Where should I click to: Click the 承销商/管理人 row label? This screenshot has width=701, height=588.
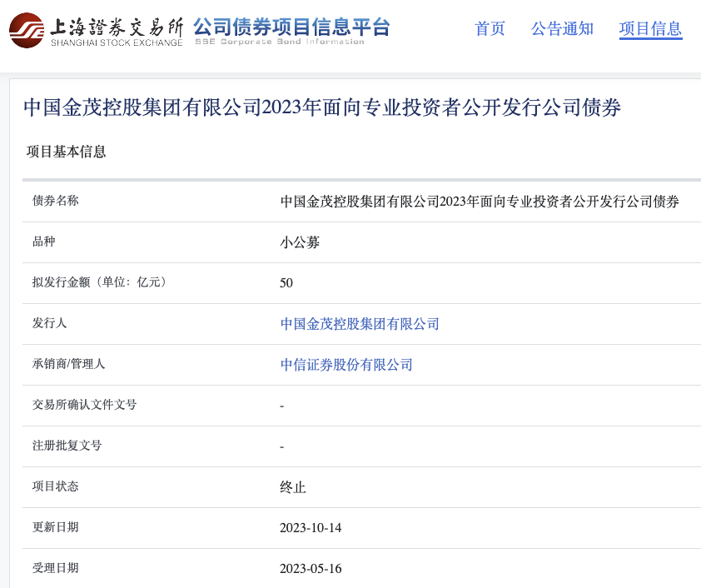[68, 363]
